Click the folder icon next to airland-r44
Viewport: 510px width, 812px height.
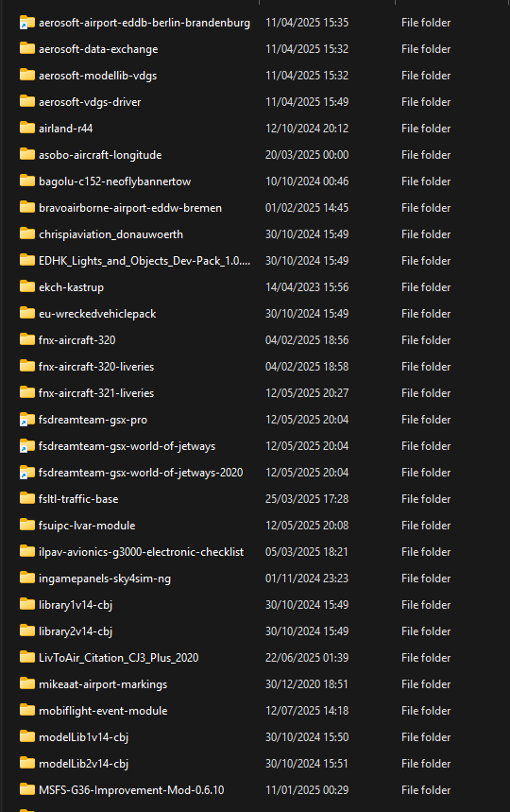coord(26,128)
